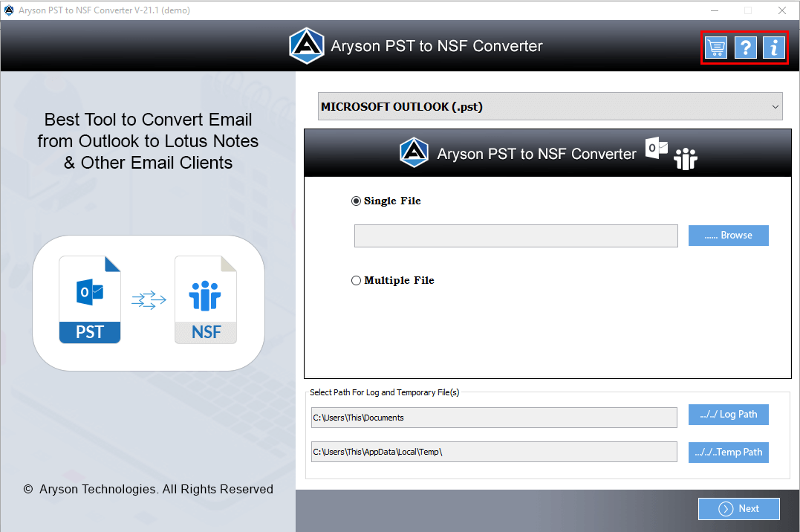Viewport: 800px width, 532px height.
Task: Minimize the converter window
Action: point(715,10)
